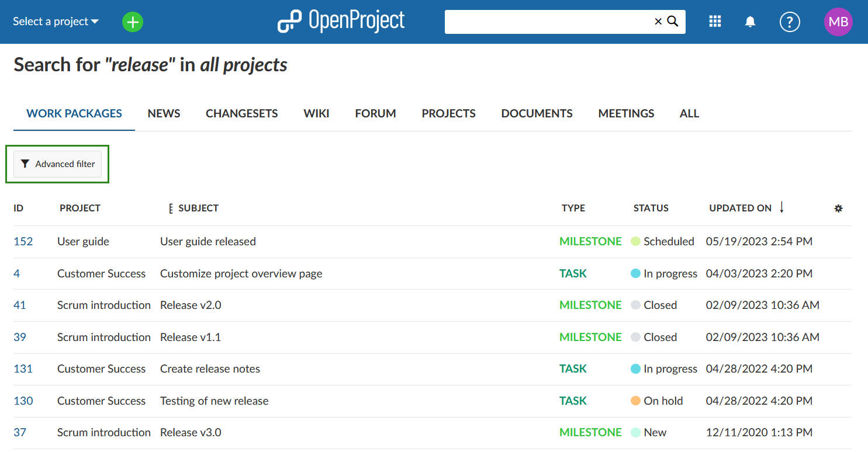The width and height of the screenshot is (868, 452).
Task: Click the In progress status of Customize project overview
Action: 670,273
